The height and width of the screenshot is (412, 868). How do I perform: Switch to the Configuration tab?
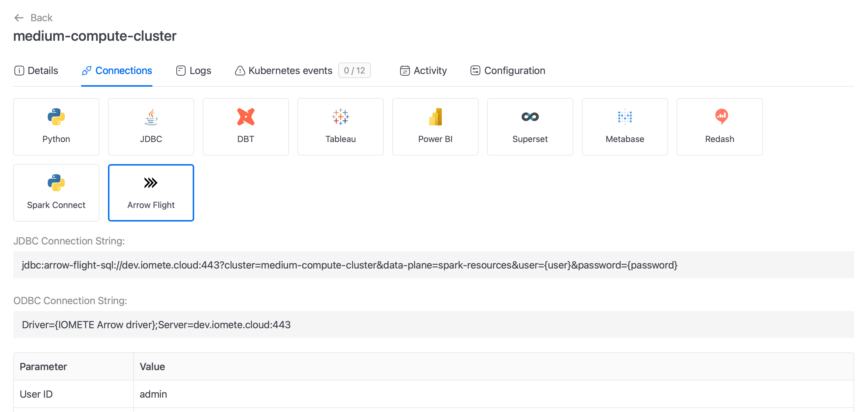click(508, 70)
